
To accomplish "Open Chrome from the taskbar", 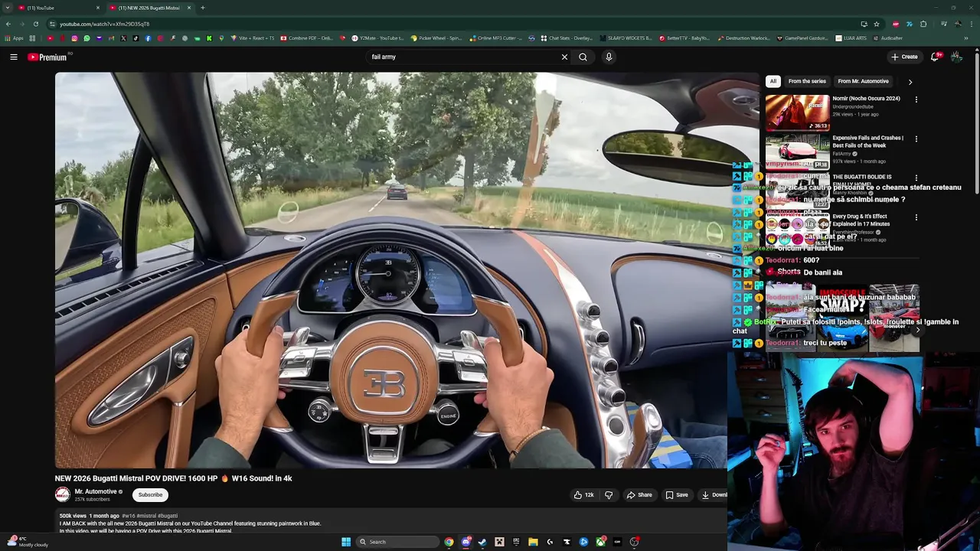I will [x=449, y=542].
